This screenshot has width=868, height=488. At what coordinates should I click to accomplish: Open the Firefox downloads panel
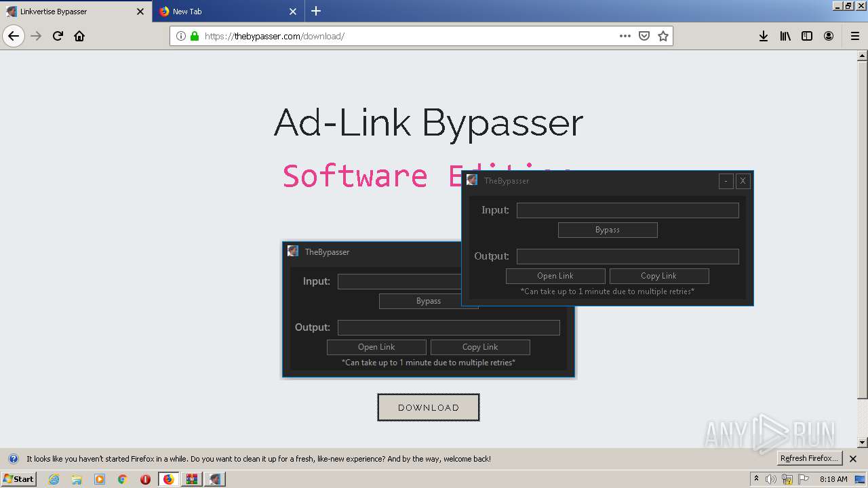point(764,36)
